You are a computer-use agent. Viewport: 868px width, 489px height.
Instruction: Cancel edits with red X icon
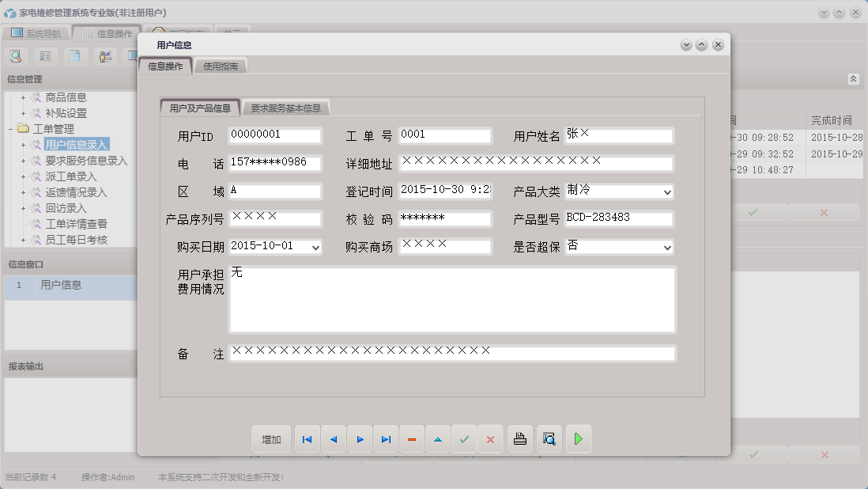coord(490,438)
